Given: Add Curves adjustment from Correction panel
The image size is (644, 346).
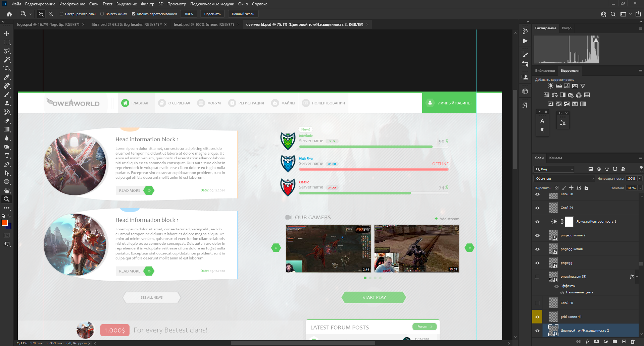Looking at the screenshot, I should [567, 86].
